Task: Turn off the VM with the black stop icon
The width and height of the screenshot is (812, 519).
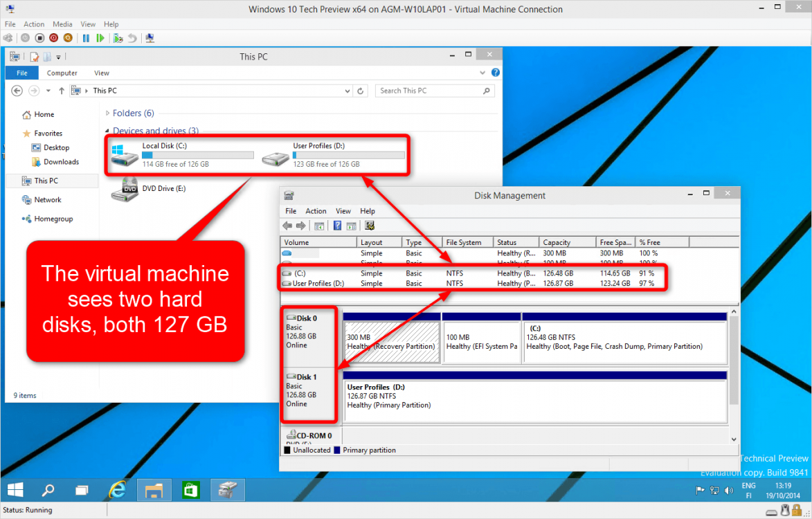Action: pyautogui.click(x=39, y=38)
